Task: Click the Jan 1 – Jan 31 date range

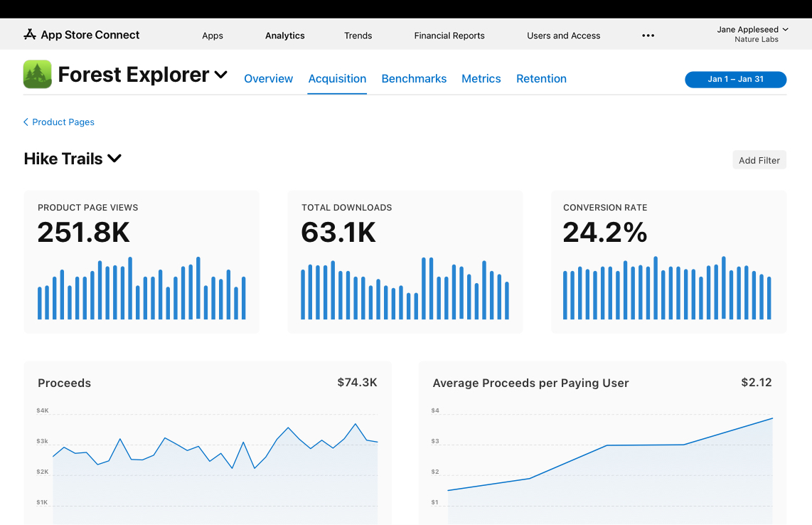Action: tap(735, 80)
